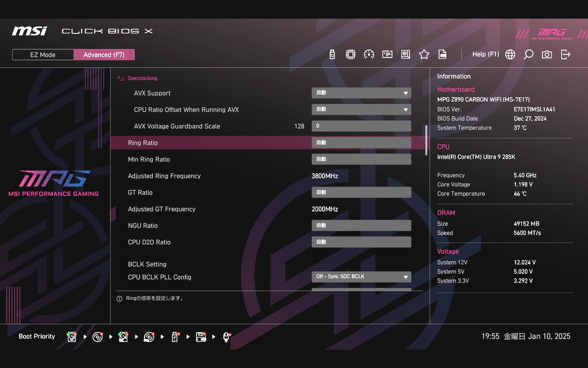Click the Boot Priority label
This screenshot has height=368, width=588.
[37, 337]
